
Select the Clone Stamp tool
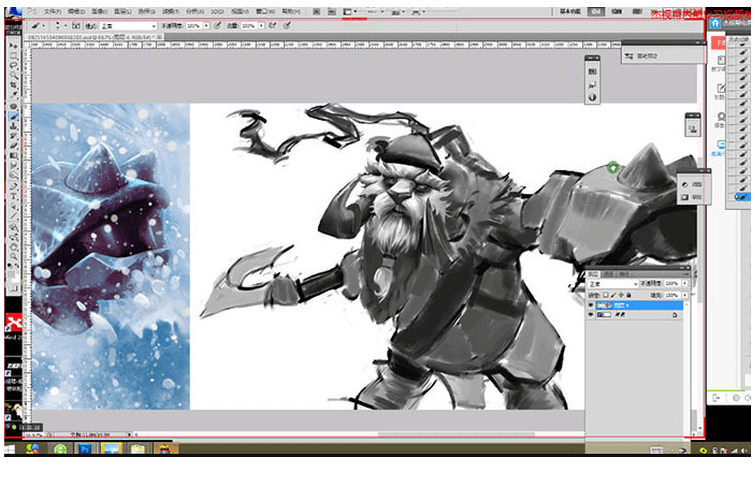coord(13,126)
